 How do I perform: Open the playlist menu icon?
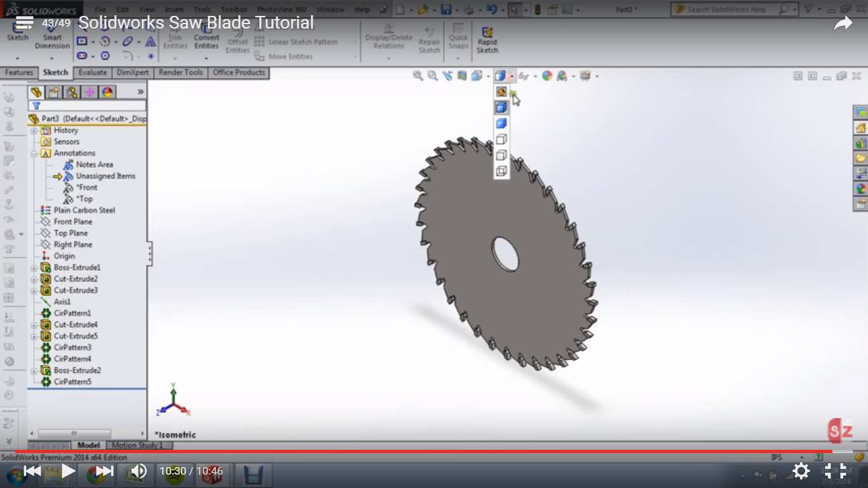(x=24, y=23)
